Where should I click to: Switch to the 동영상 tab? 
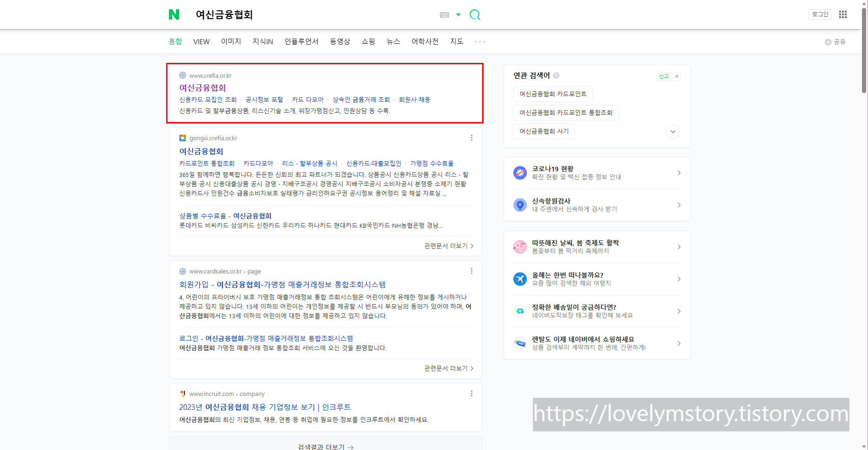(340, 41)
